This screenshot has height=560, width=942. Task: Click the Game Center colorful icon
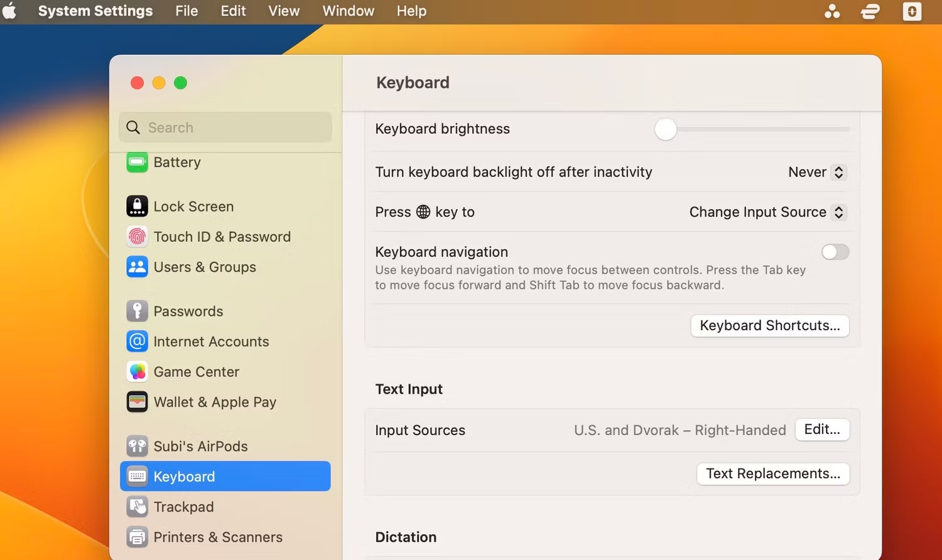[x=137, y=371]
